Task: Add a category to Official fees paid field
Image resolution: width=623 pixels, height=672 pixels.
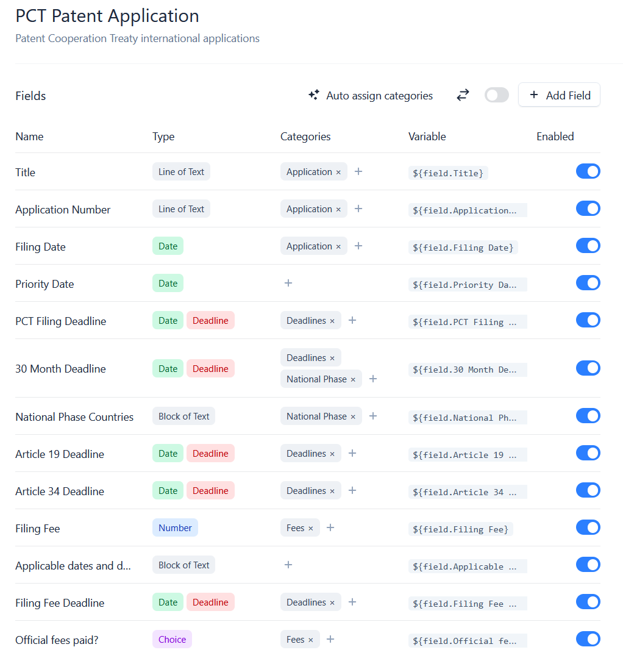Action: [x=330, y=640]
